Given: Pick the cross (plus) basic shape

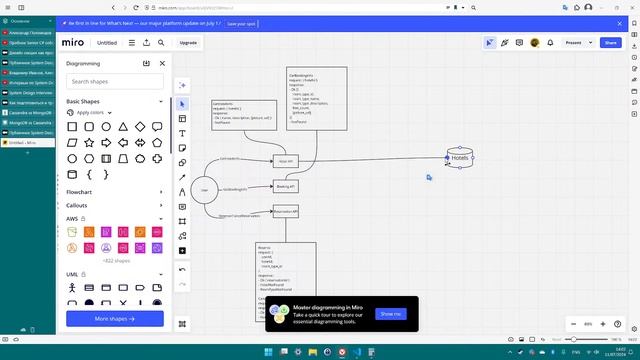Looking at the screenshot, I should click(157, 158).
